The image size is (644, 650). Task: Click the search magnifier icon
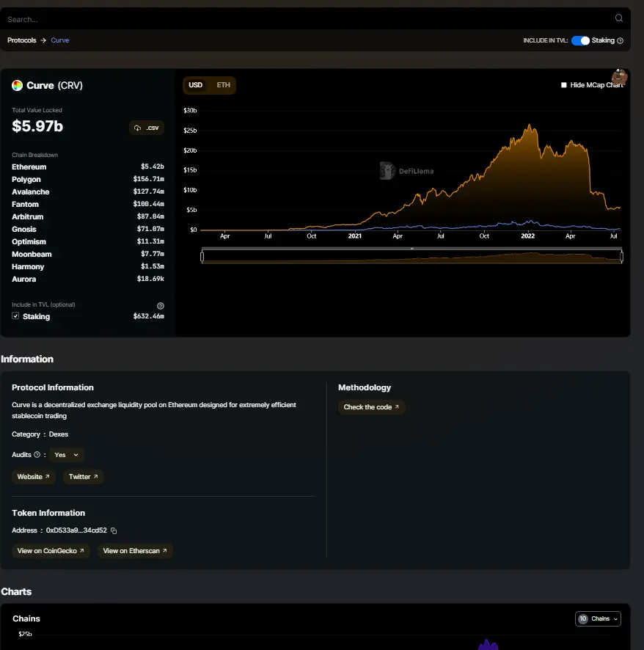coord(619,18)
